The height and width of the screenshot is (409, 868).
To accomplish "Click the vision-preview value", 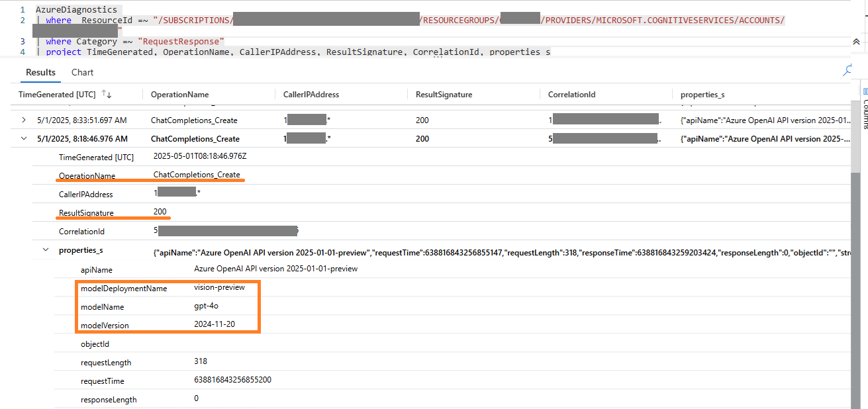I will click(219, 287).
